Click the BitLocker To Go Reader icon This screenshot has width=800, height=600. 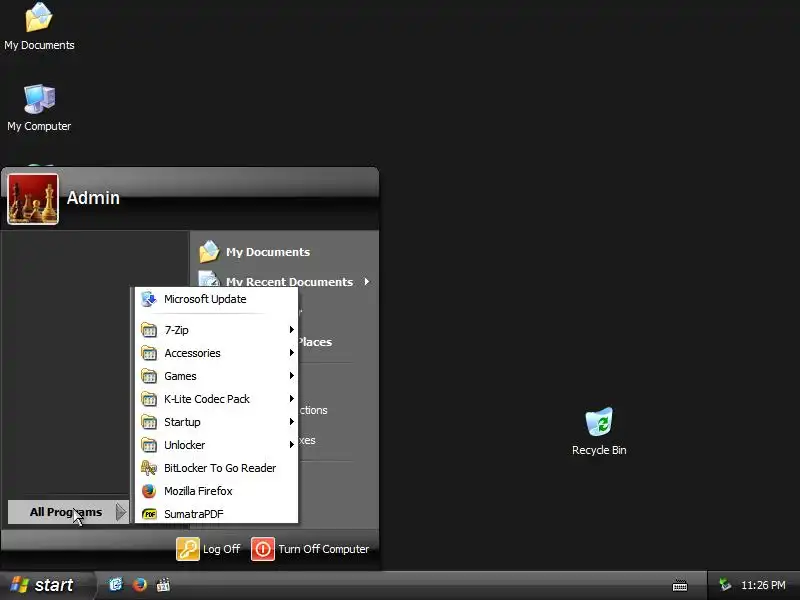click(148, 468)
